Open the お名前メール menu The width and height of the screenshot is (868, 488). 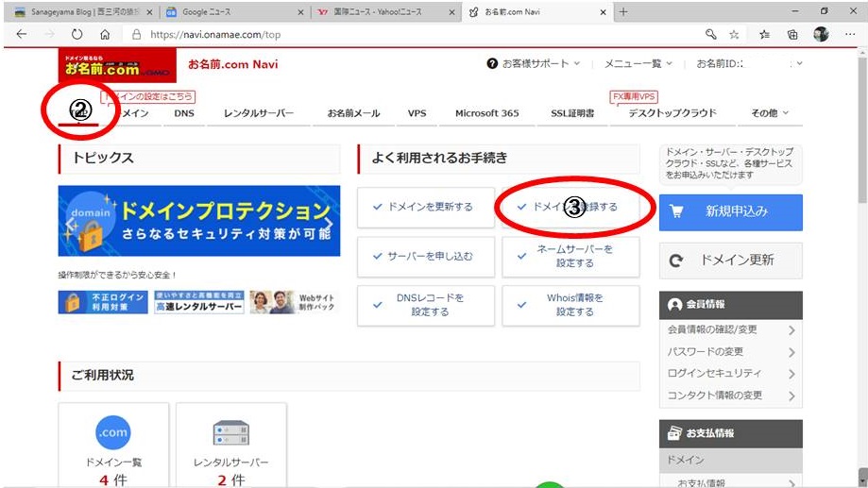(354, 113)
